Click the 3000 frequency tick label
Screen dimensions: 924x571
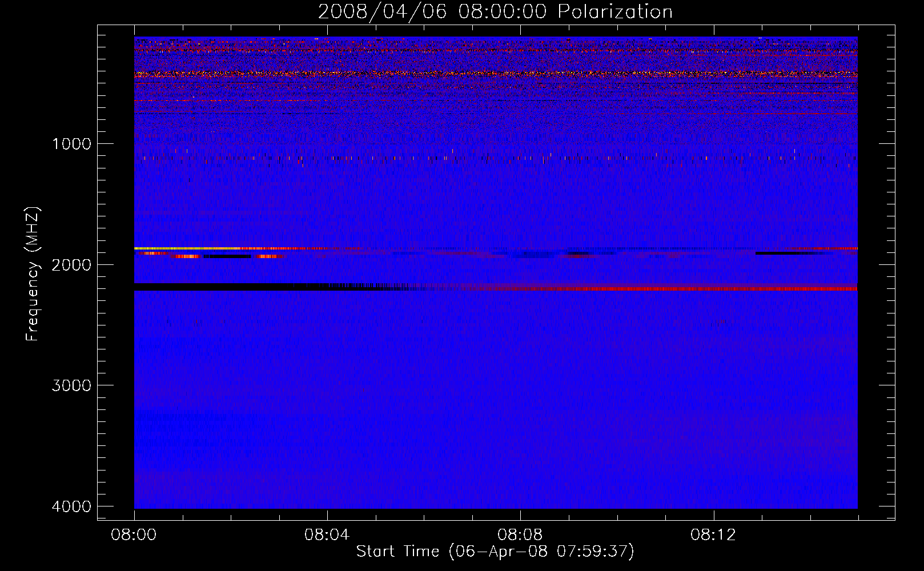pos(71,385)
